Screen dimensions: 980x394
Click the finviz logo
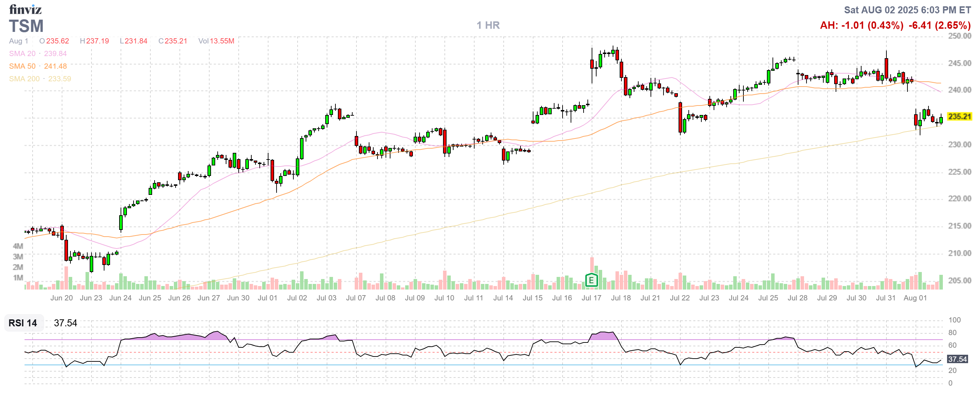pyautogui.click(x=25, y=9)
